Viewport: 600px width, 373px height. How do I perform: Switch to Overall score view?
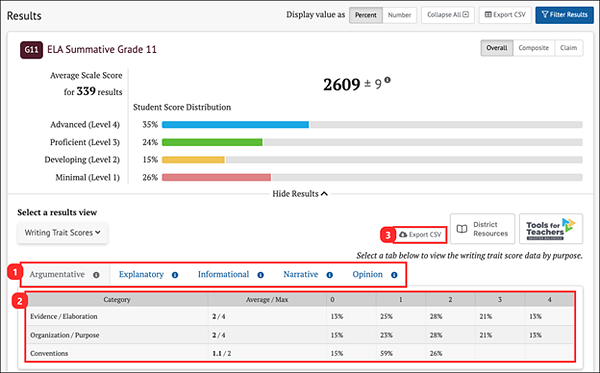497,48
